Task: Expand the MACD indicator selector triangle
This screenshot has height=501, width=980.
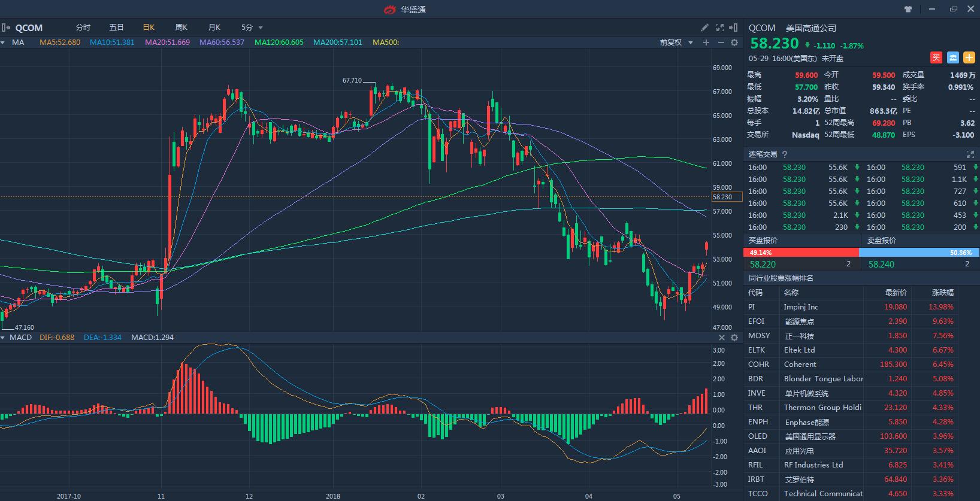Action: click(x=3, y=338)
